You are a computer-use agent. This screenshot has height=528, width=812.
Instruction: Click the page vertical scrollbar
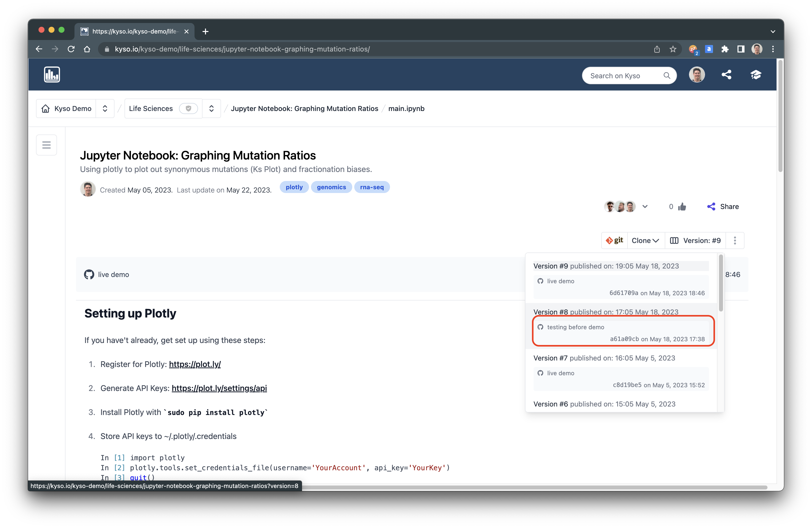[x=780, y=116]
